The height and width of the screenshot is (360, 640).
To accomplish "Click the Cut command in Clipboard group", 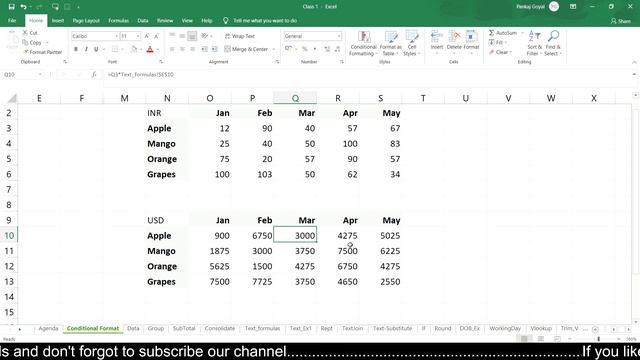I will [30, 33].
